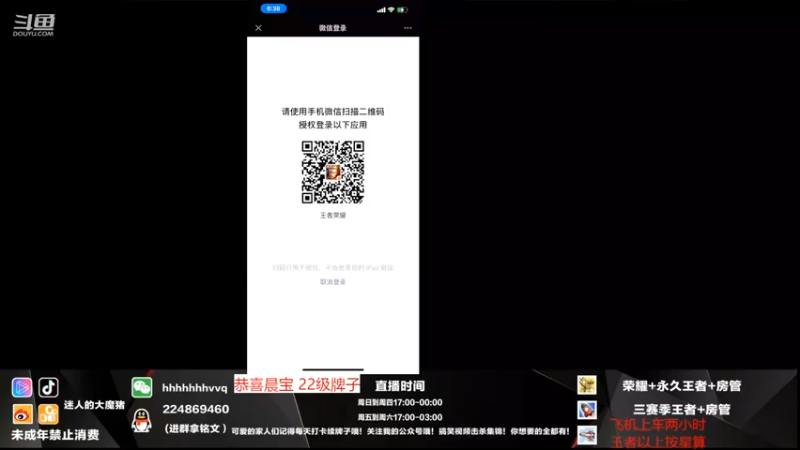Click the Weibo eye icon in overlay
This screenshot has height=450, width=800.
[x=22, y=414]
